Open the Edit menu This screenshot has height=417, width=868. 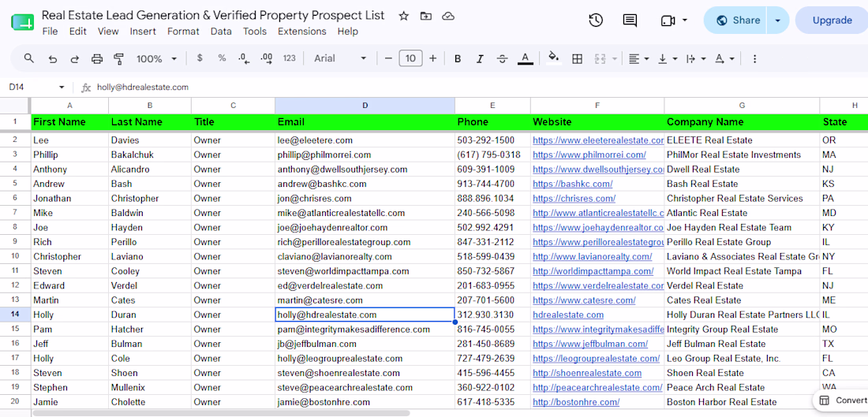(x=77, y=32)
